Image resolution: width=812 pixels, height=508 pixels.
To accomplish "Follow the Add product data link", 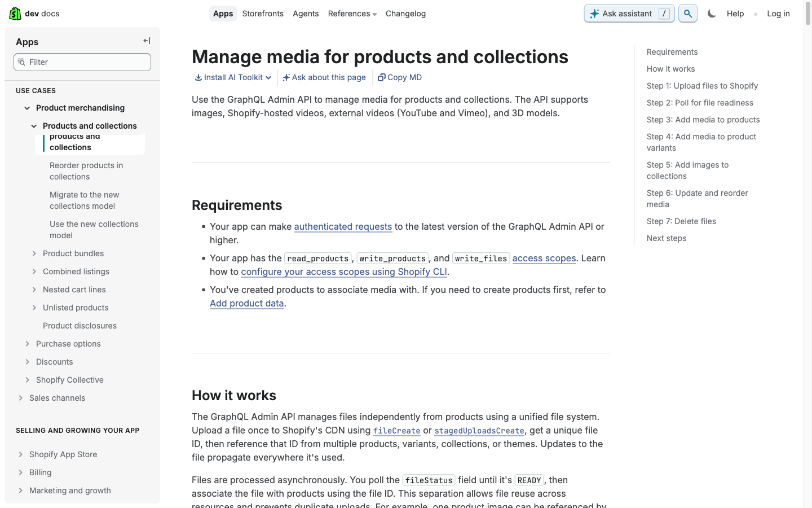I will point(246,303).
